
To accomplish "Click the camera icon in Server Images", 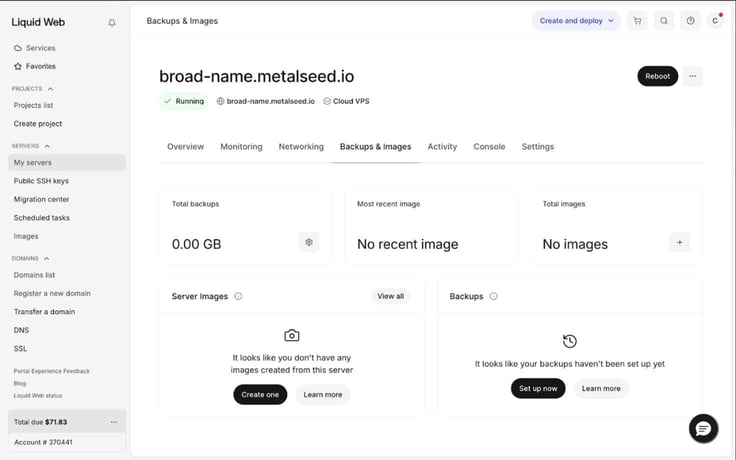I will pyautogui.click(x=291, y=336).
